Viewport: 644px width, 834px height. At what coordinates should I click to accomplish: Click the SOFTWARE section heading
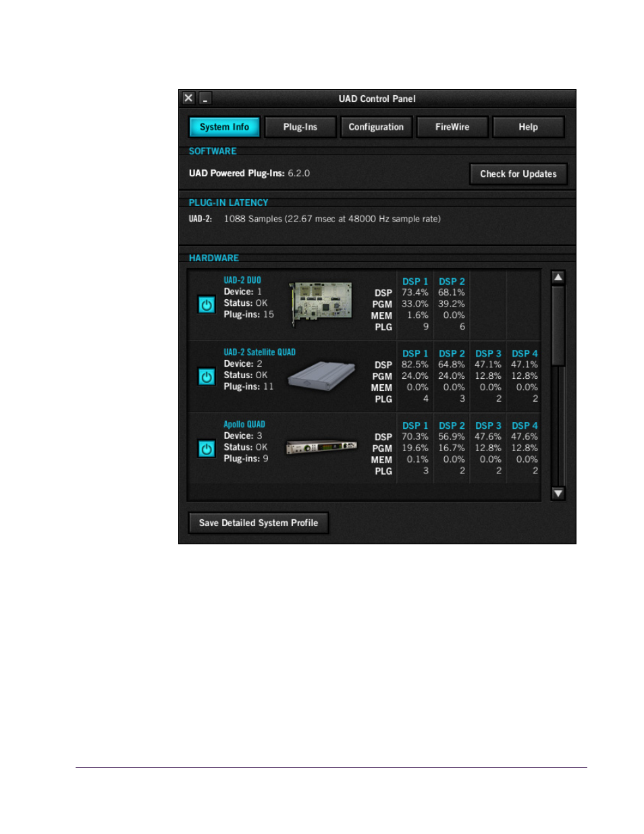[x=213, y=151]
